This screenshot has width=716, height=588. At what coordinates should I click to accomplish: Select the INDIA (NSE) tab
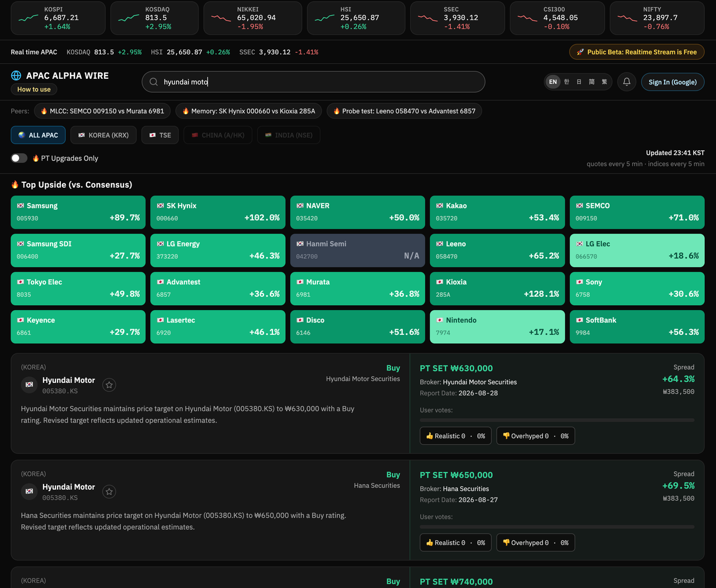[289, 135]
